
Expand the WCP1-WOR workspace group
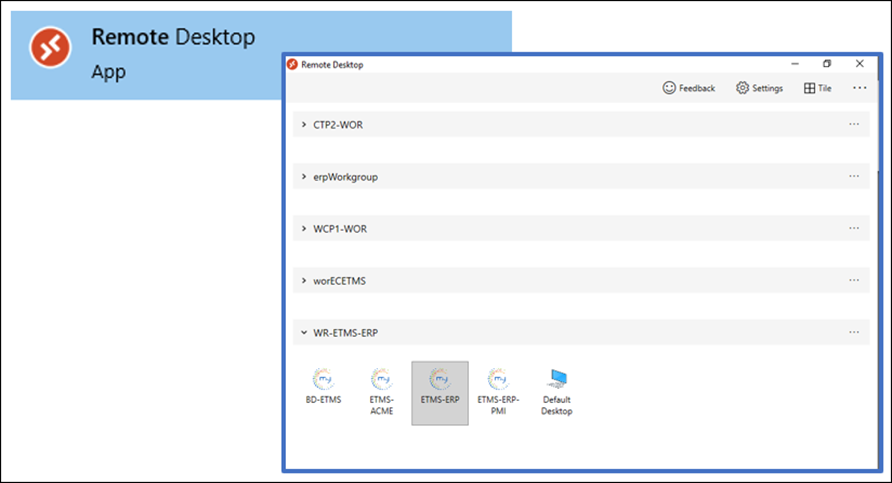click(304, 229)
